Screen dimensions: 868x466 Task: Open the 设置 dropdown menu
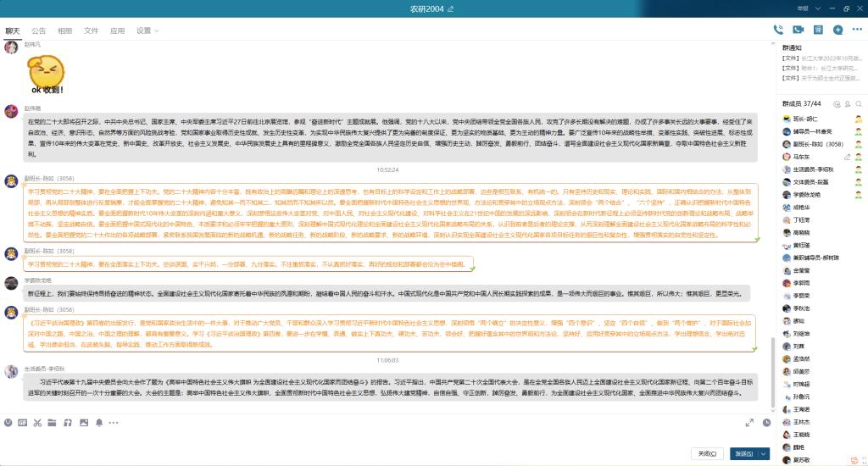[x=148, y=31]
